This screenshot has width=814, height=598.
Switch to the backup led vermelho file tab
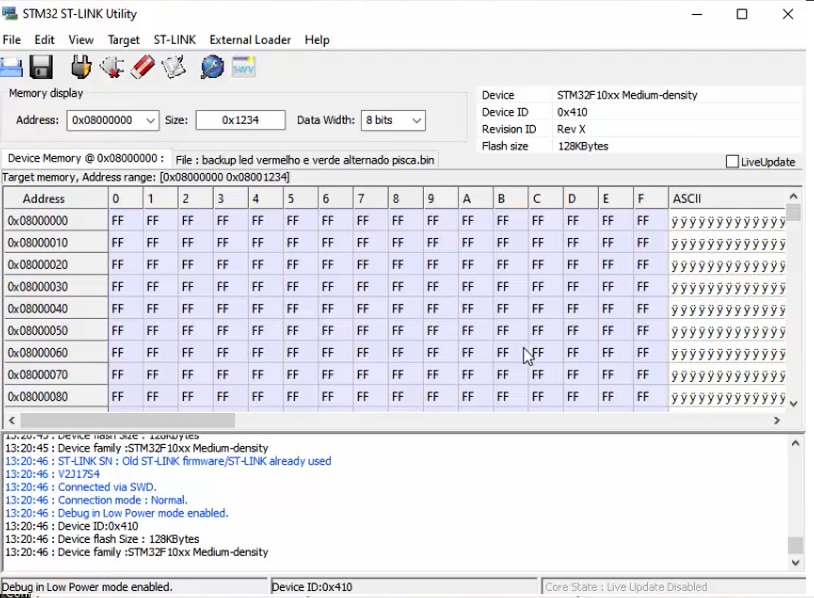[x=305, y=160]
